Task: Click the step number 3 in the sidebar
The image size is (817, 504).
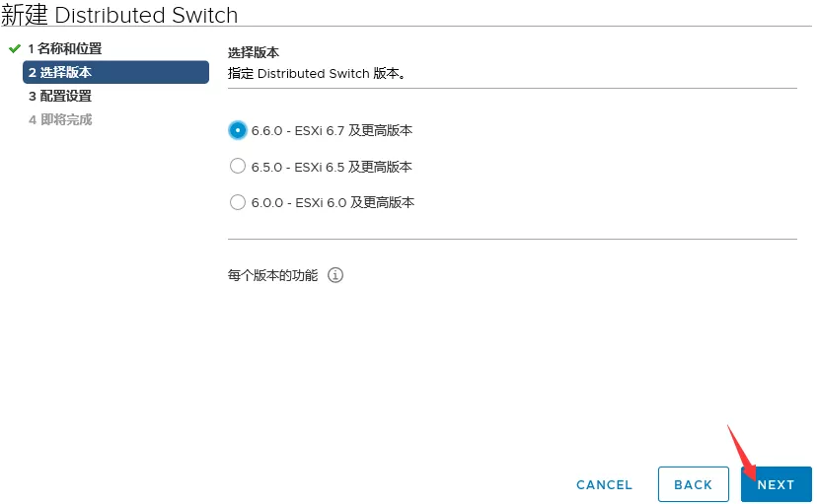Action: [x=33, y=96]
